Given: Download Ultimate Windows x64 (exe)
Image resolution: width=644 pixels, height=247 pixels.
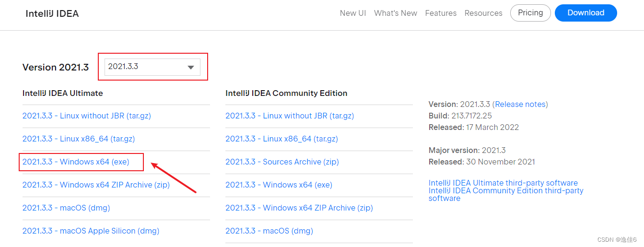Looking at the screenshot, I should pos(76,162).
